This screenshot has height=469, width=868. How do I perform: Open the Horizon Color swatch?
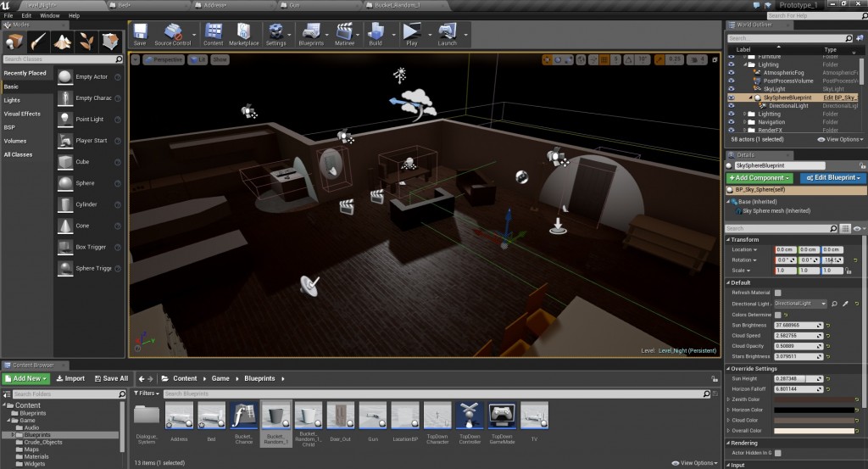[x=814, y=410]
